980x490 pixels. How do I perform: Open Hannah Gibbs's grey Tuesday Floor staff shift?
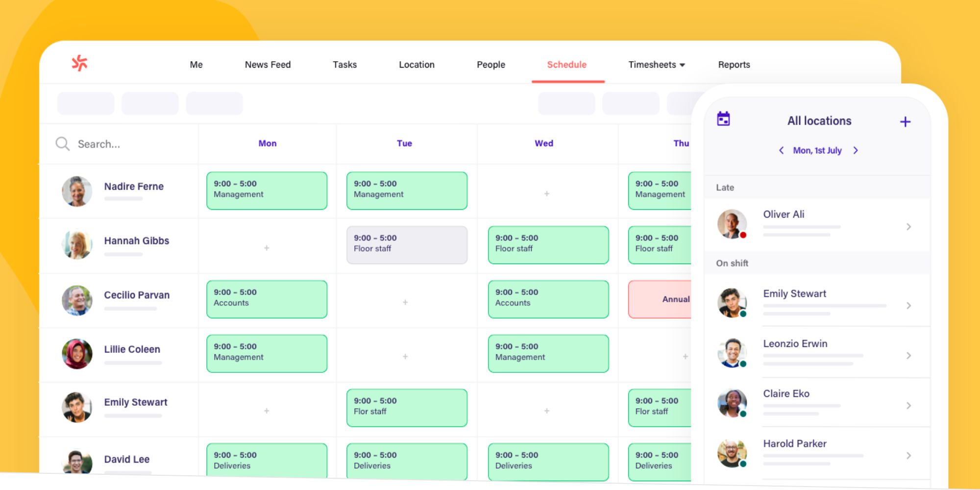(407, 245)
